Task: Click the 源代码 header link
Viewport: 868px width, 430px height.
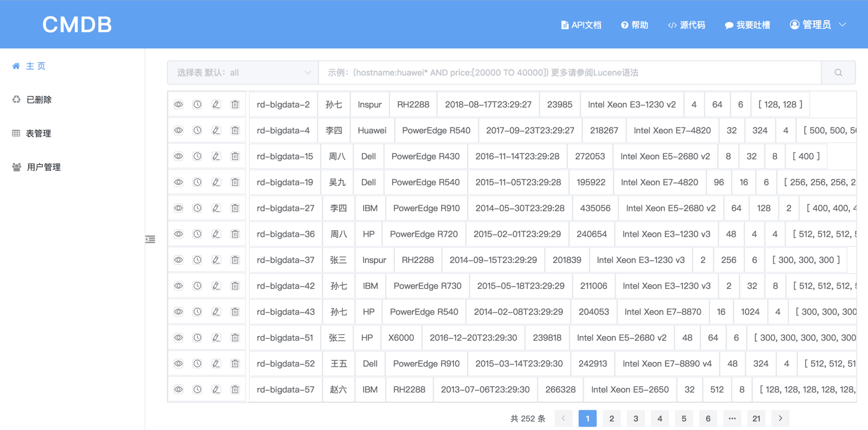Action: tap(687, 25)
